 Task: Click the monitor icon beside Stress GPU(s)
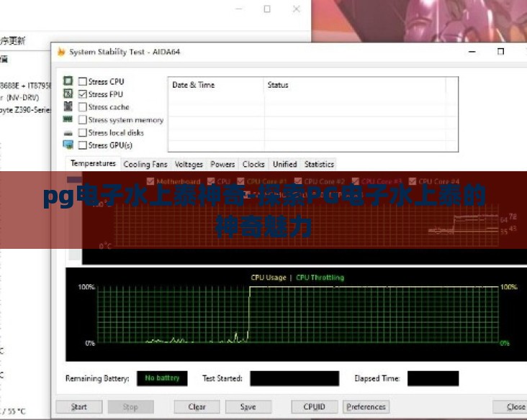pyautogui.click(x=68, y=145)
